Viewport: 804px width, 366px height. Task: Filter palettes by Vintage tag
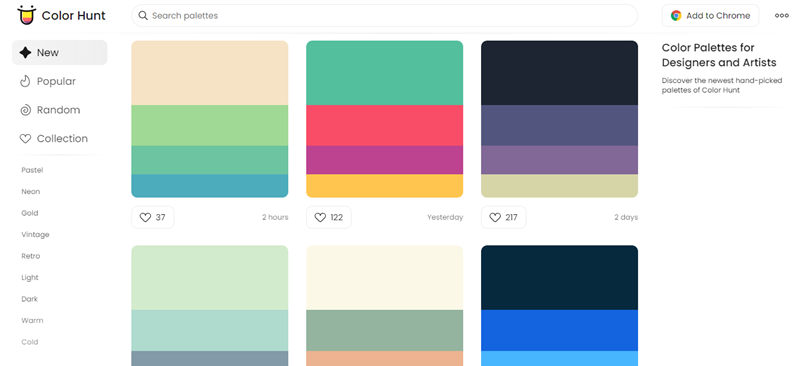click(x=35, y=235)
